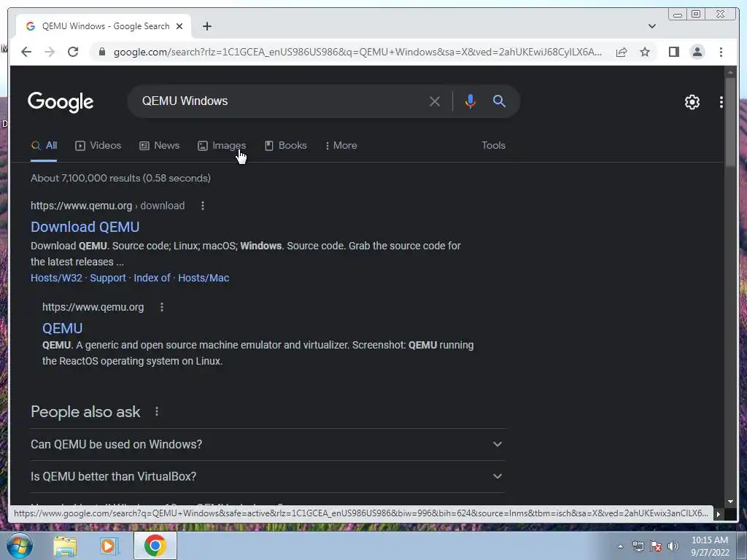Screen dimensions: 747x560
Task: Open the Index of sitelink
Action: click(x=152, y=278)
